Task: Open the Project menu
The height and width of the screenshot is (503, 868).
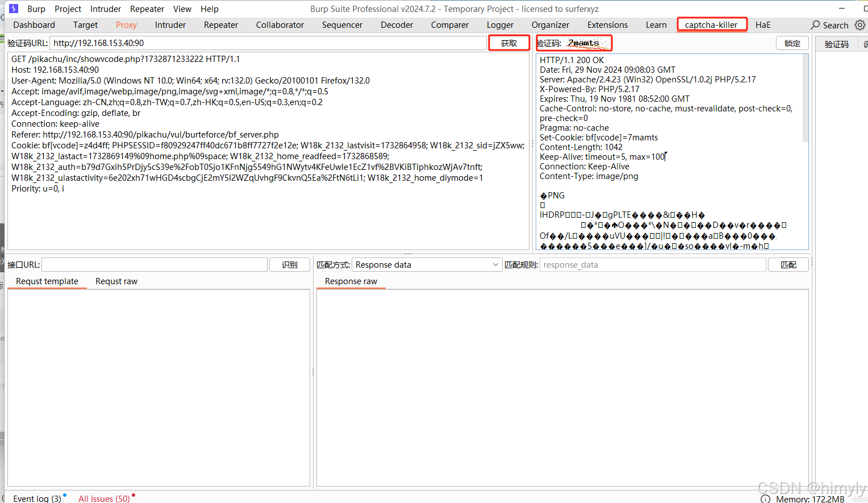Action: (68, 9)
